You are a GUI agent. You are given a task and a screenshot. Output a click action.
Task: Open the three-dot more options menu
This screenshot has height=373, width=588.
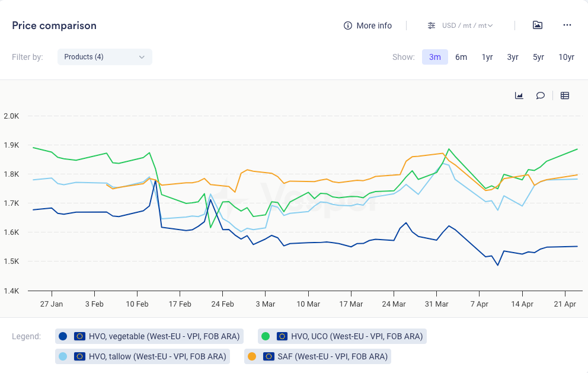[567, 25]
